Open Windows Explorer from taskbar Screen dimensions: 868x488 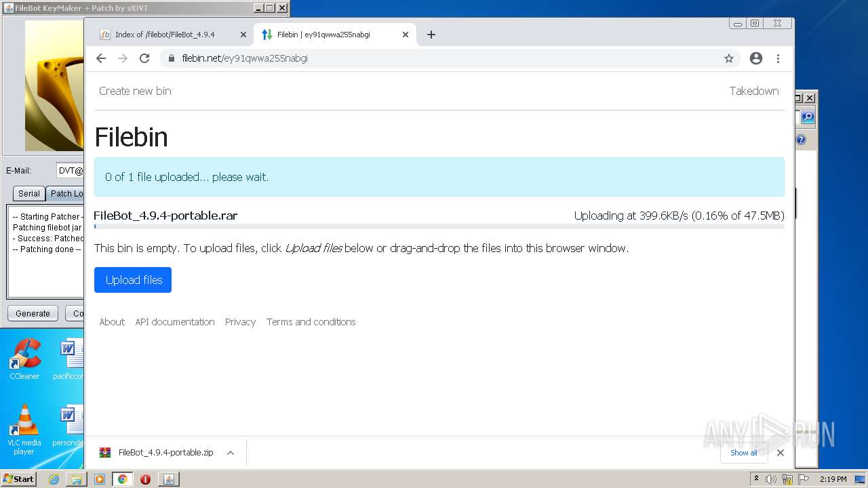[77, 479]
